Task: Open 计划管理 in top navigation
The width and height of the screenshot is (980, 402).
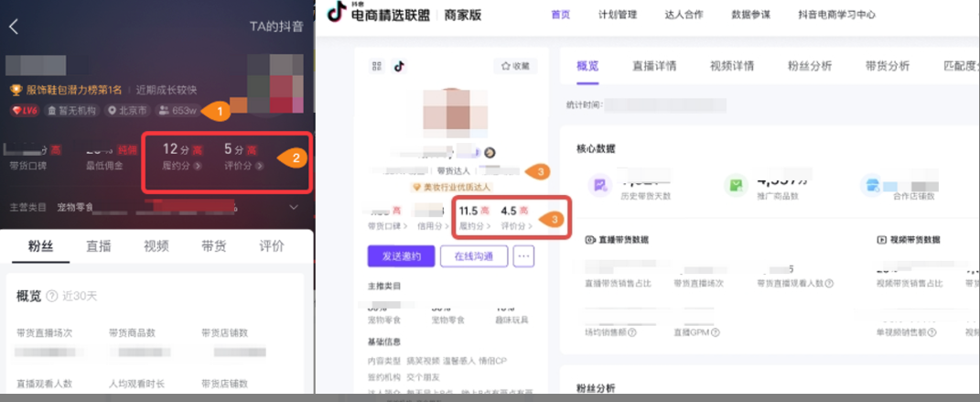Action: pos(618,15)
